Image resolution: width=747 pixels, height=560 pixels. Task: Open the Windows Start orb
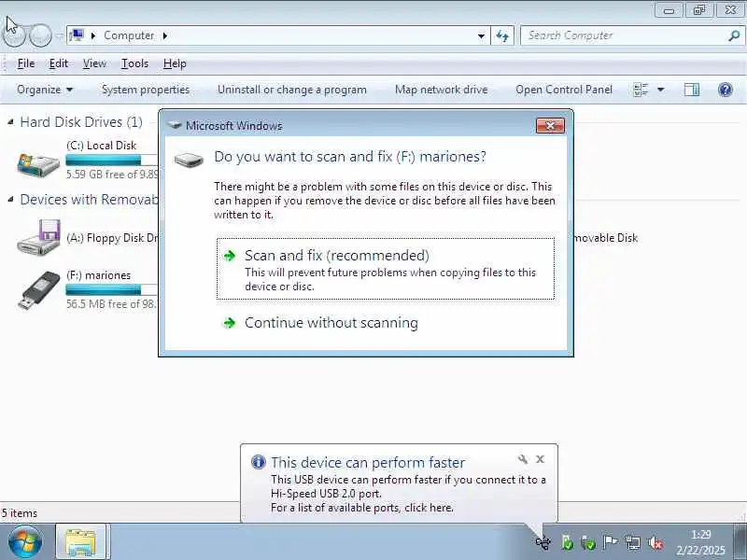(x=25, y=542)
